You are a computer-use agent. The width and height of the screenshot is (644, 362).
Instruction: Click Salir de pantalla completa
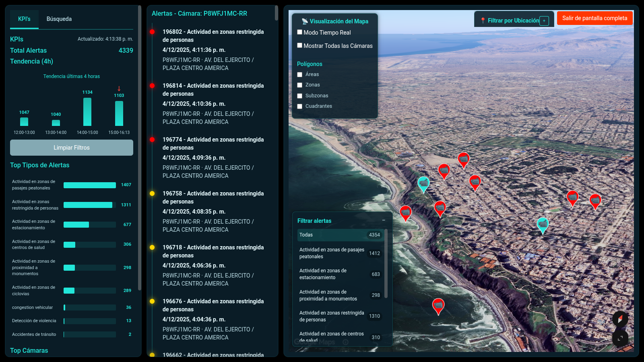(594, 18)
